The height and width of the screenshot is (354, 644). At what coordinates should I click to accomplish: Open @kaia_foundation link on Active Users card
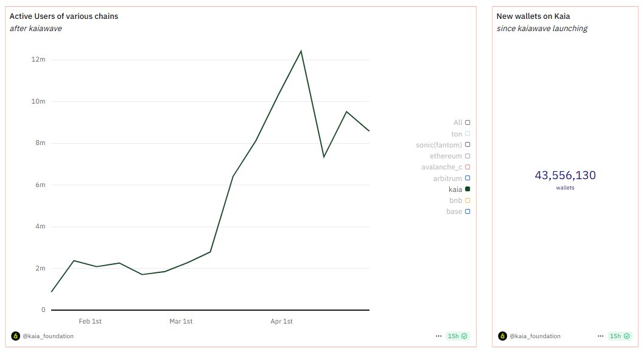click(x=48, y=336)
